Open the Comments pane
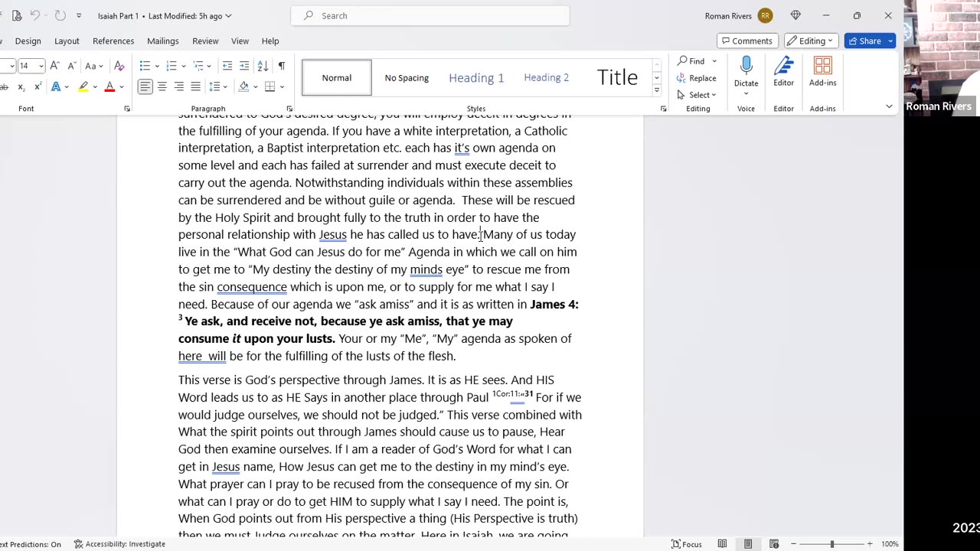980x551 pixels. pyautogui.click(x=747, y=41)
